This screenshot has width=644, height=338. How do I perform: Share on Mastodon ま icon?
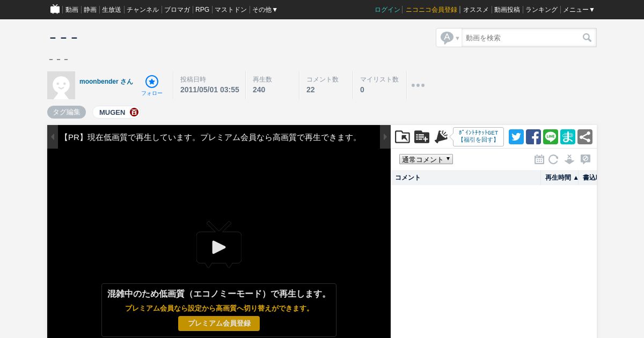568,137
